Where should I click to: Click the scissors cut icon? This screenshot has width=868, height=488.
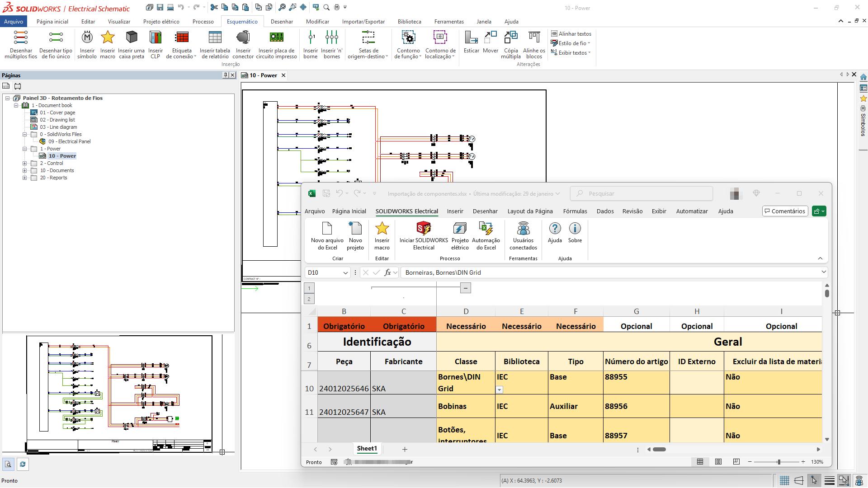tap(214, 7)
